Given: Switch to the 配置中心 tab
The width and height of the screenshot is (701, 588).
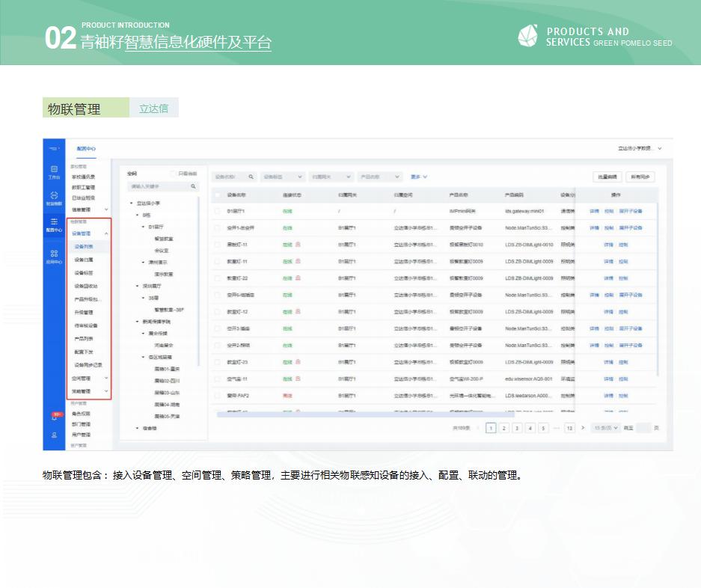Looking at the screenshot, I should tap(87, 148).
